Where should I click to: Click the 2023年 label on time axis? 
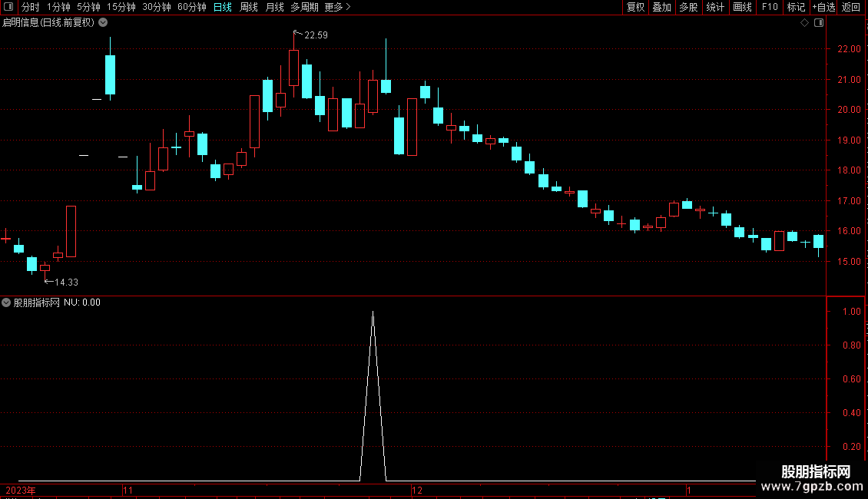pos(21,490)
